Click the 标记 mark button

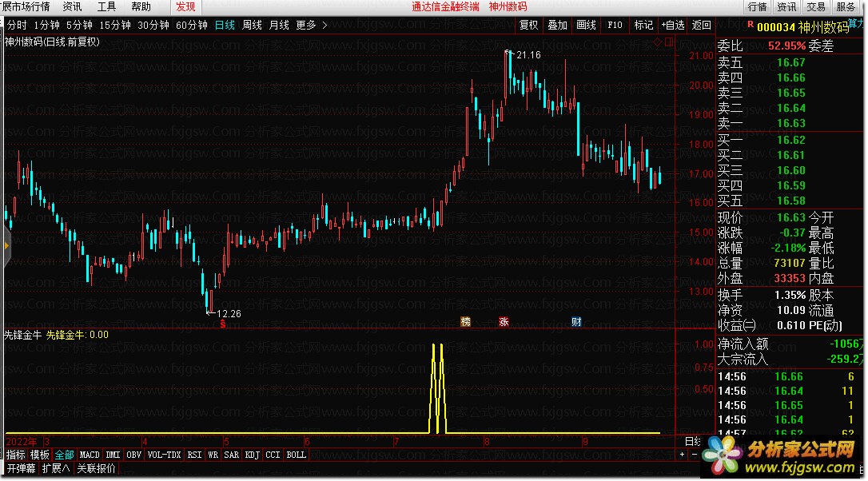pyautogui.click(x=643, y=25)
